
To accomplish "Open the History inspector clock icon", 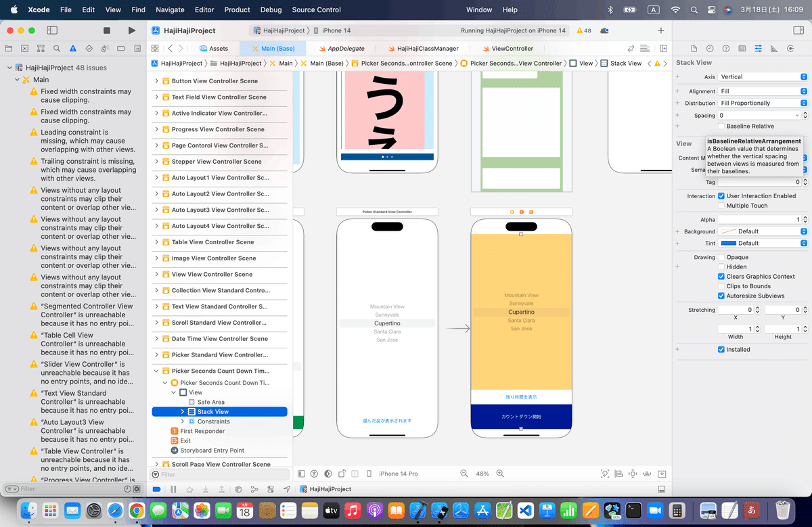I will 710,49.
